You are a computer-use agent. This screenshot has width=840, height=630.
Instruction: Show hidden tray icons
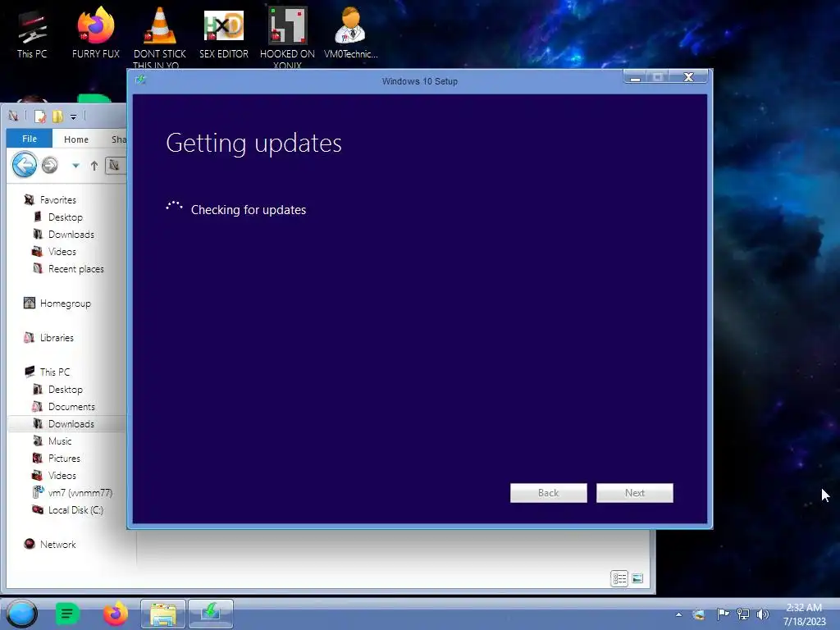click(678, 614)
